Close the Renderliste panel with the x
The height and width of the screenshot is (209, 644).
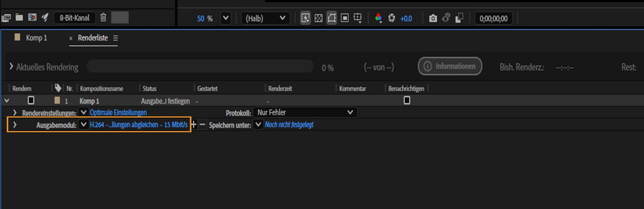click(71, 38)
